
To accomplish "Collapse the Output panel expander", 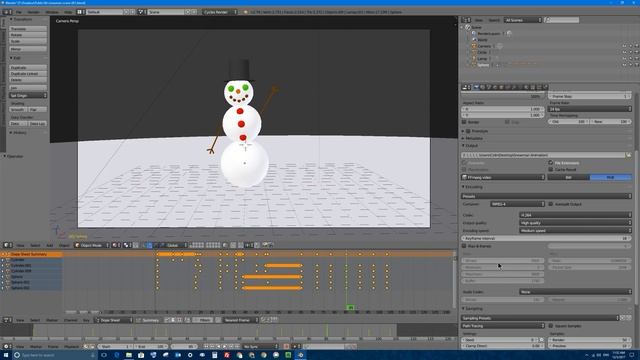I will (x=464, y=146).
